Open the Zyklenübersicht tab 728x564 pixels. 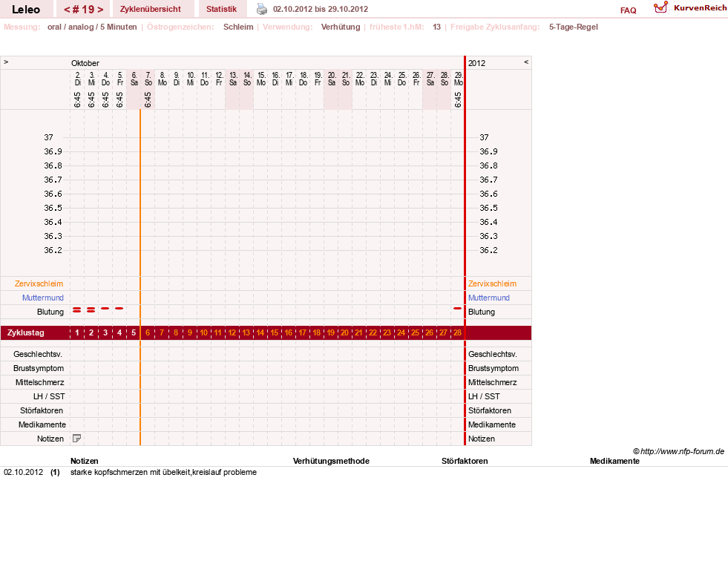[x=151, y=9]
